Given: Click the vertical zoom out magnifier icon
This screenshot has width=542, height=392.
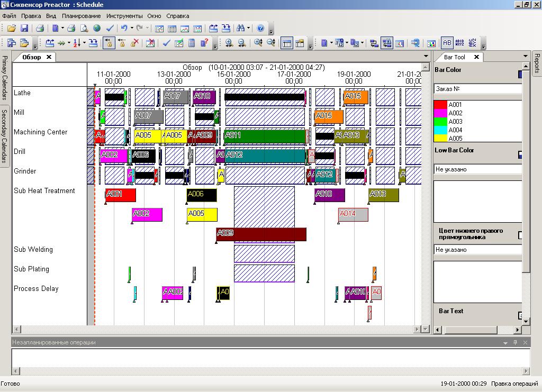Looking at the screenshot, I should point(272,43).
